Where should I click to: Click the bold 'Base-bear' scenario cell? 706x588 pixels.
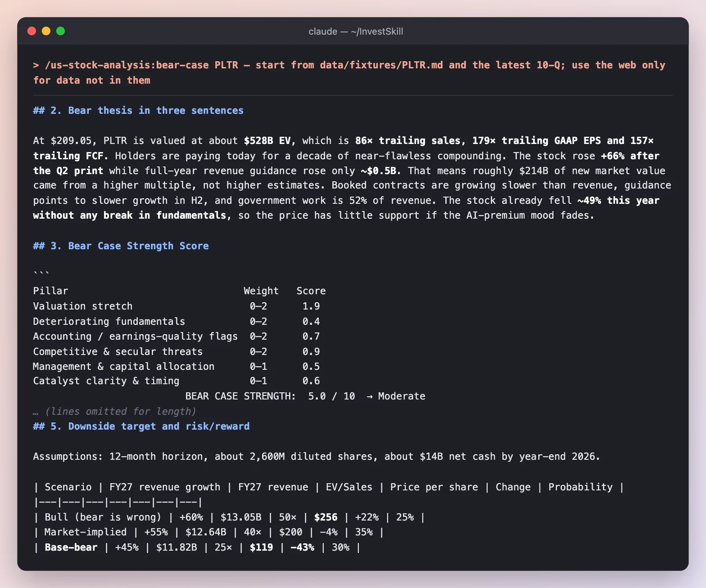[71, 548]
